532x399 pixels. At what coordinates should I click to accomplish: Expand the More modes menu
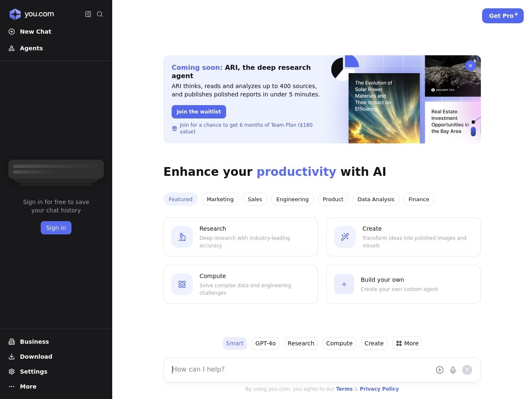pos(407,343)
